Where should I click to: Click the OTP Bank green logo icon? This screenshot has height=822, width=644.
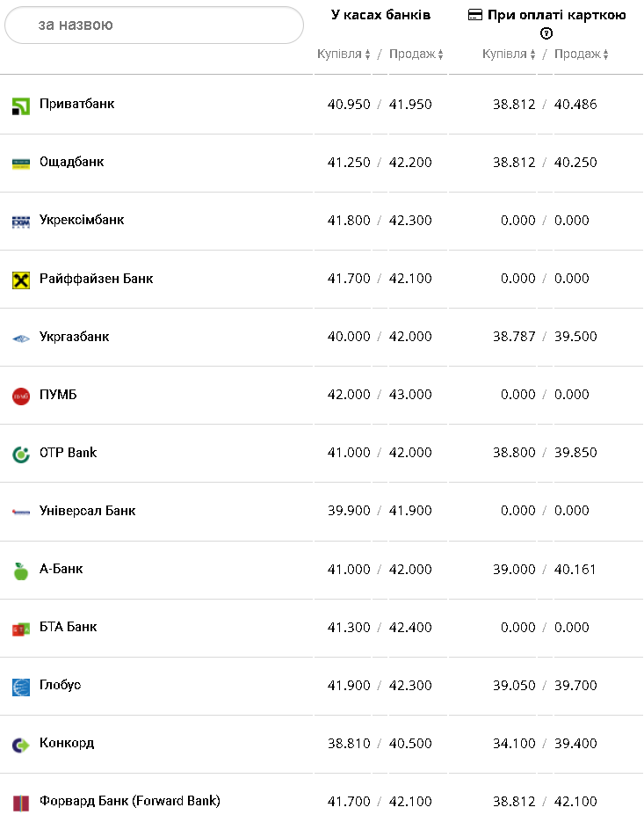pos(21,455)
